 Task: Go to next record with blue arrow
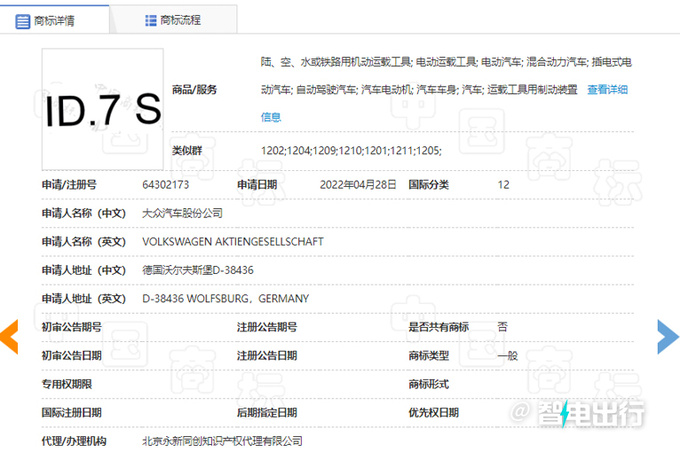[668, 337]
